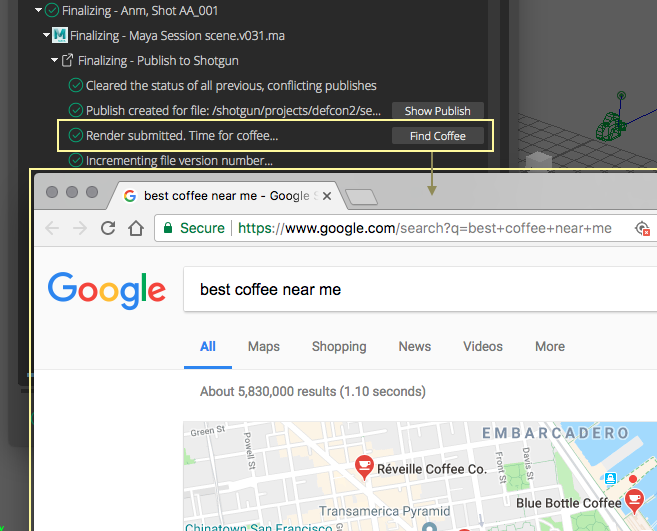Image resolution: width=657 pixels, height=531 pixels.
Task: Click check icon beside Render submitted message
Action: tap(75, 135)
